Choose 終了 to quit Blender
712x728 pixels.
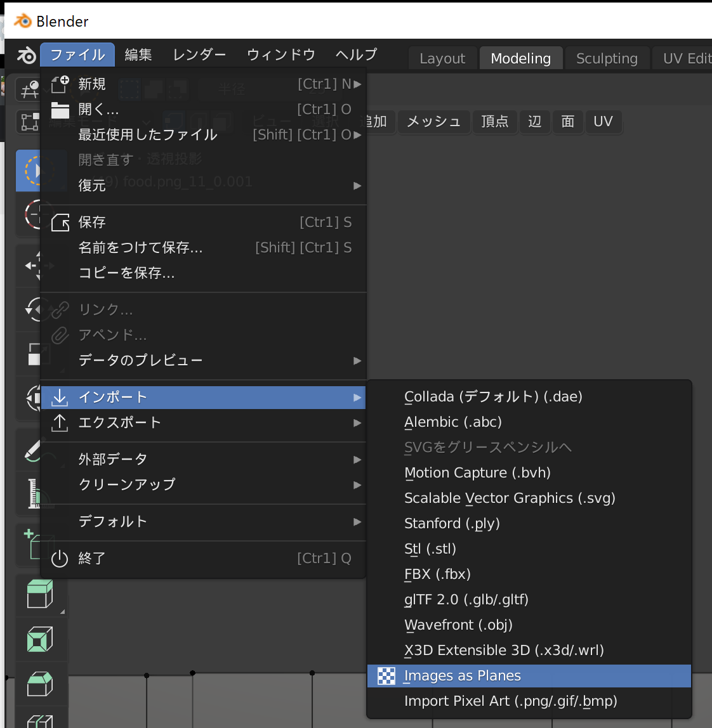pos(204,558)
